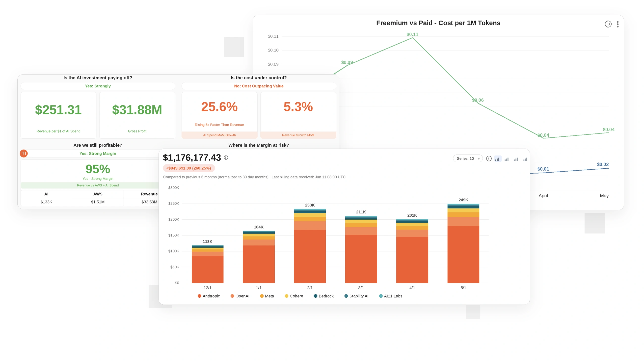Open the $251.31 Revenue per AI Spend card
Viewport: 644px width, 362px height.
pos(58,115)
